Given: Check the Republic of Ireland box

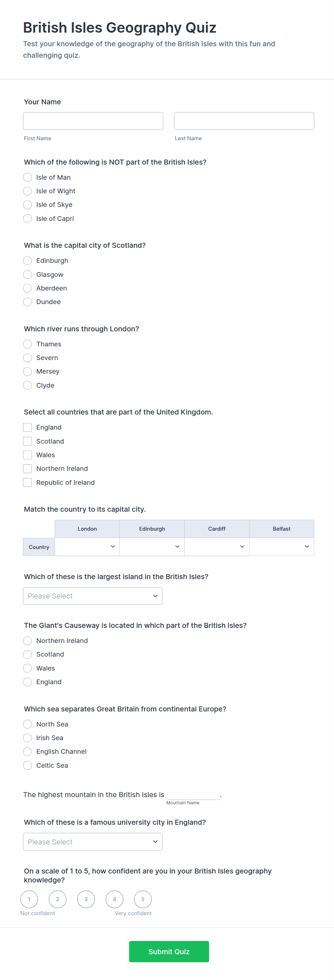Looking at the screenshot, I should [x=27, y=482].
